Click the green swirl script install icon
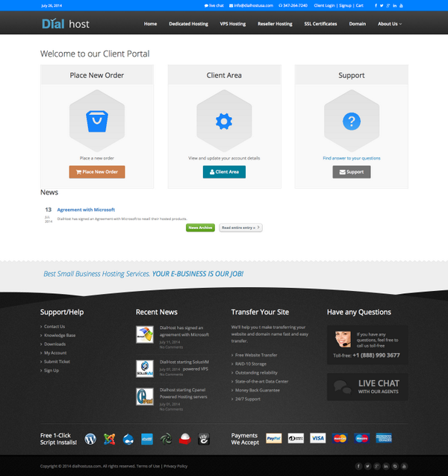The height and width of the screenshot is (476, 448). pyautogui.click(x=167, y=439)
